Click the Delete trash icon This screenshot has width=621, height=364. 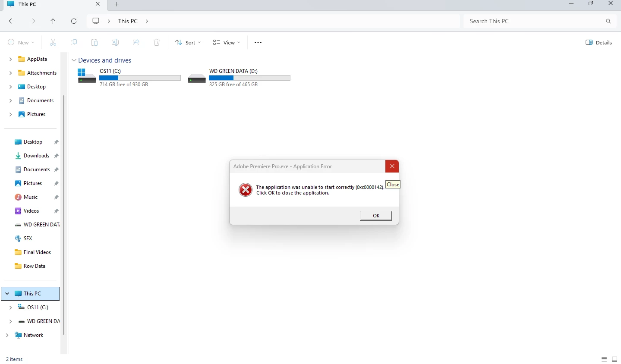(x=157, y=42)
